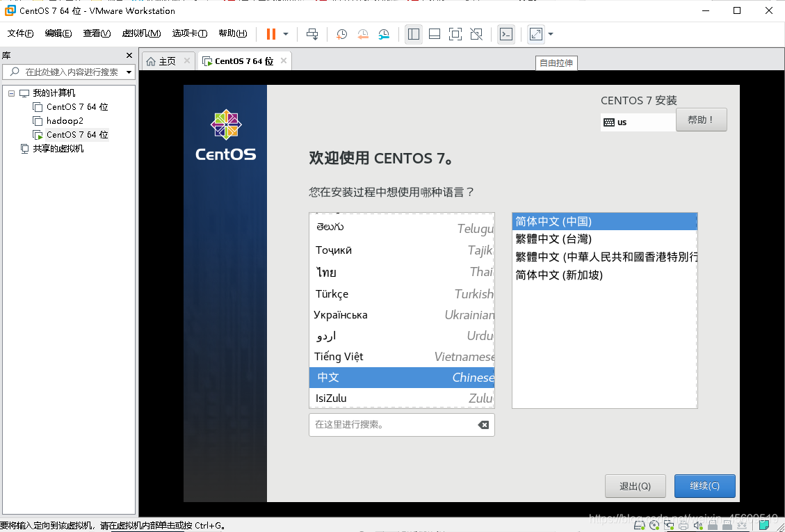Screen dimensions: 785x532
Task: Revert virtual machine to previous snapshot
Action: 362,34
